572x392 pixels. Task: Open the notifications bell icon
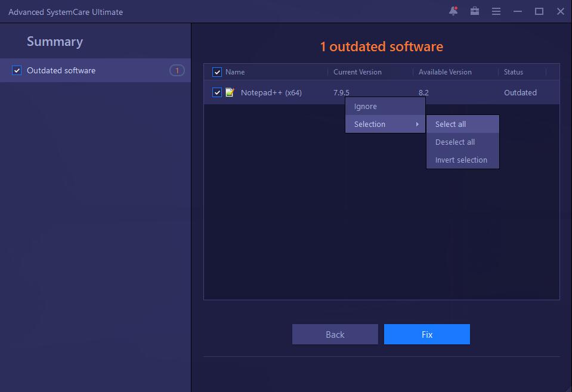click(x=453, y=11)
